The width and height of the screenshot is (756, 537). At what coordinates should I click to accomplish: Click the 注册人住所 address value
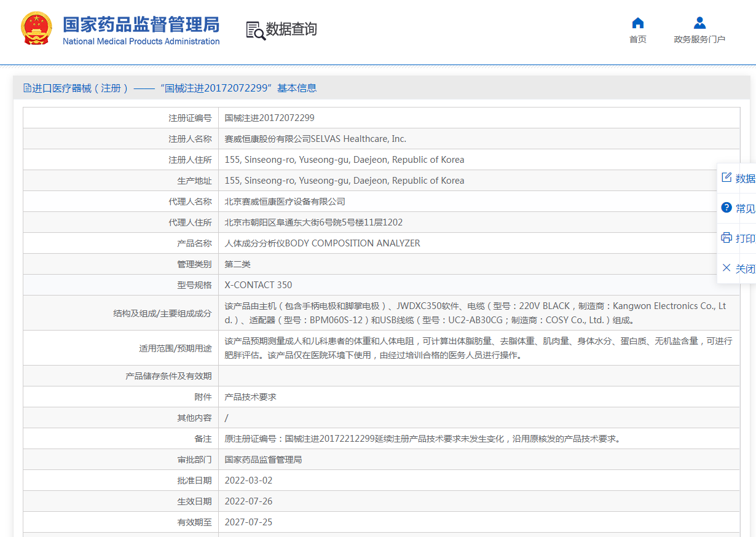[345, 160]
